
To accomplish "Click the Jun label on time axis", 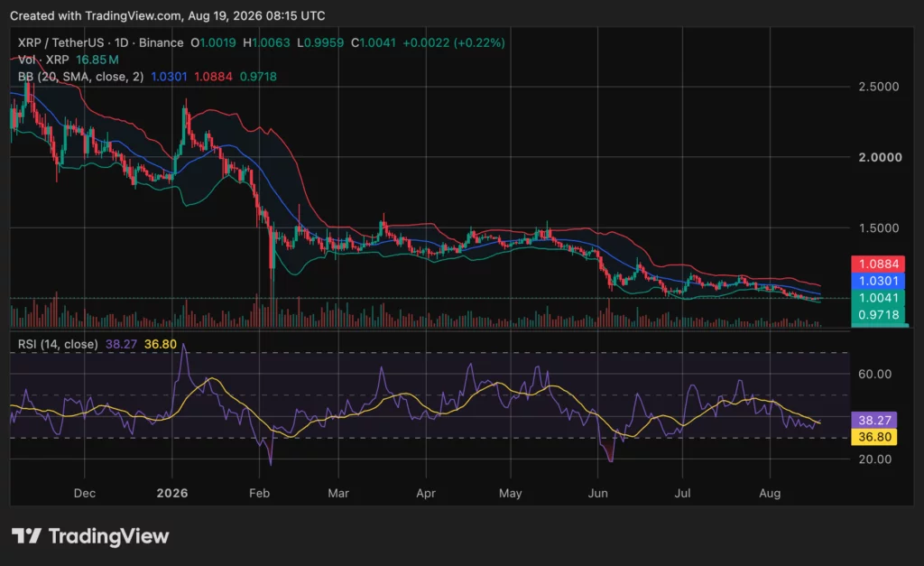I will [x=597, y=493].
